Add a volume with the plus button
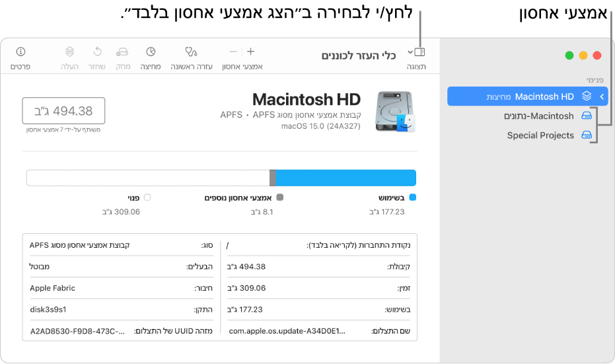This screenshot has height=364, width=615. tap(251, 52)
